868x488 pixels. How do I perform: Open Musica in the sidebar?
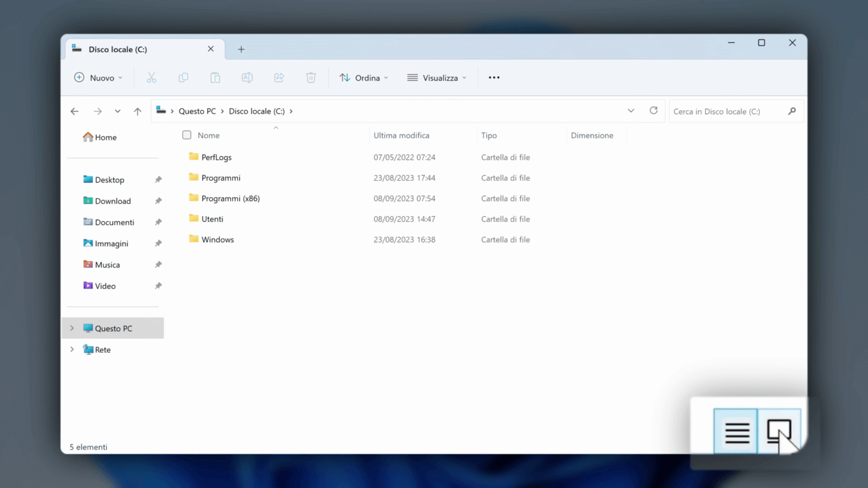pyautogui.click(x=102, y=265)
